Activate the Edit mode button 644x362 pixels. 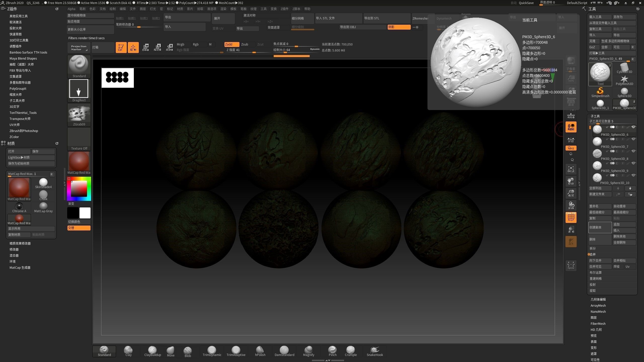coord(121,47)
